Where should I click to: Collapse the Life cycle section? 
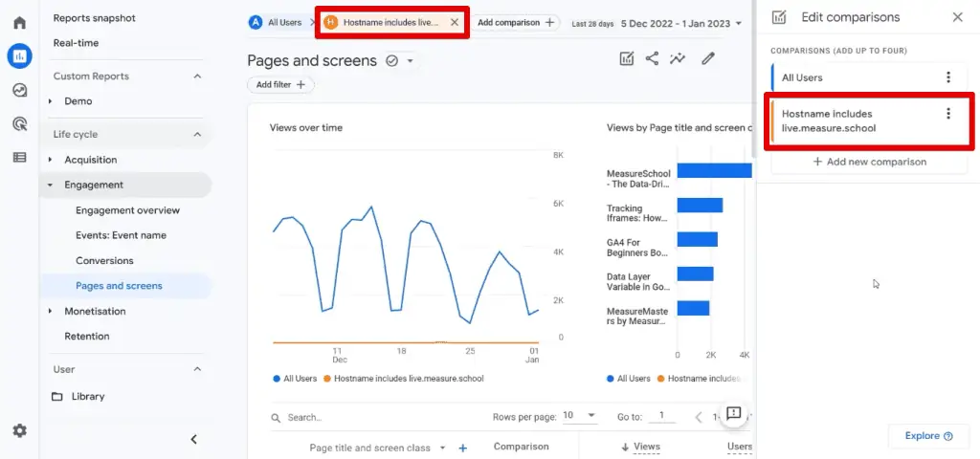tap(197, 134)
